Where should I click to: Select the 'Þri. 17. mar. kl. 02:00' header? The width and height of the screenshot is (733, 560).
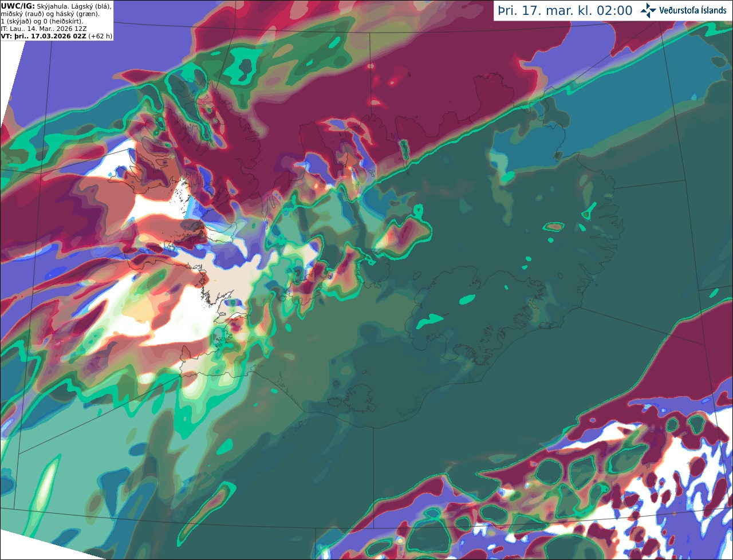click(565, 11)
